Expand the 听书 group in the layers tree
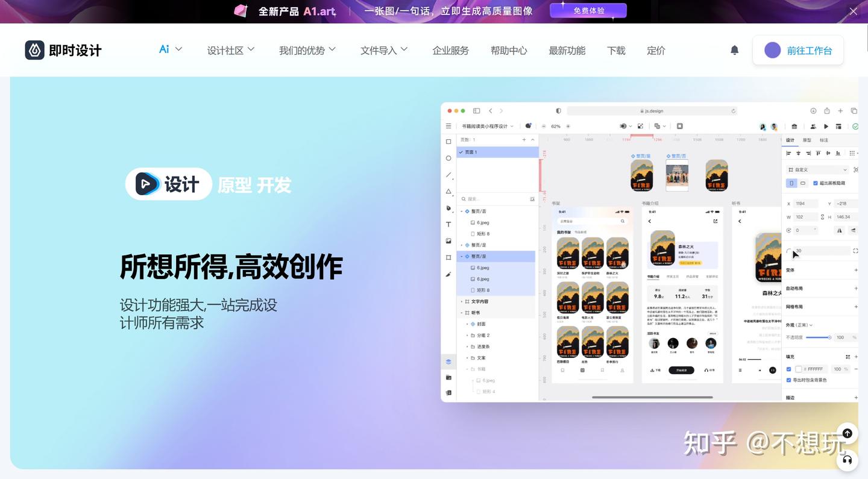The height and width of the screenshot is (479, 868). point(461,312)
